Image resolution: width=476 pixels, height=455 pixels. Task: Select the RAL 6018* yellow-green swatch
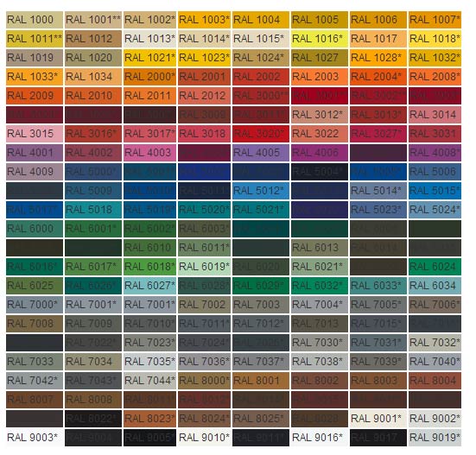(x=149, y=267)
